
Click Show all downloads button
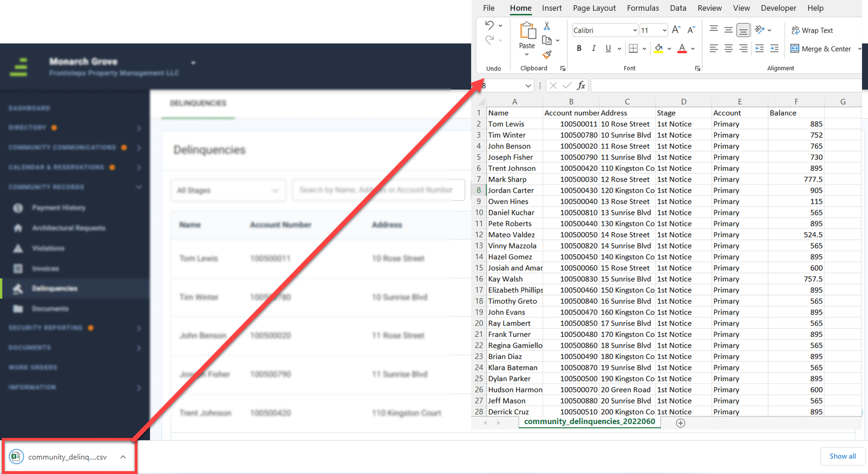(x=843, y=456)
